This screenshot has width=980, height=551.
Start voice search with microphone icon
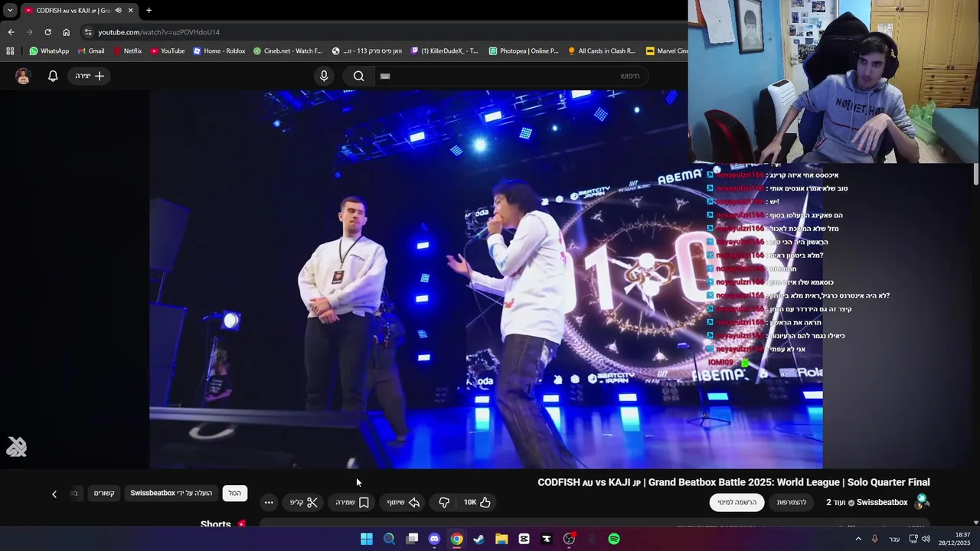[x=324, y=76]
